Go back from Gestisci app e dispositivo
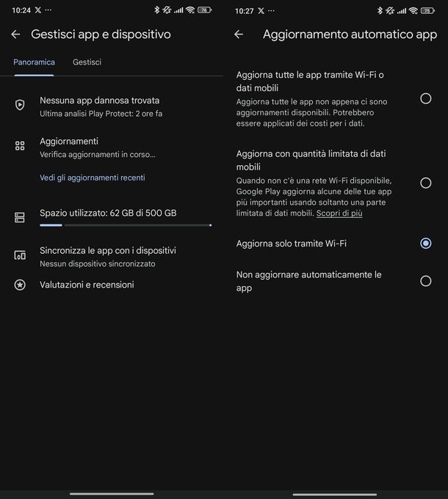 pyautogui.click(x=15, y=34)
